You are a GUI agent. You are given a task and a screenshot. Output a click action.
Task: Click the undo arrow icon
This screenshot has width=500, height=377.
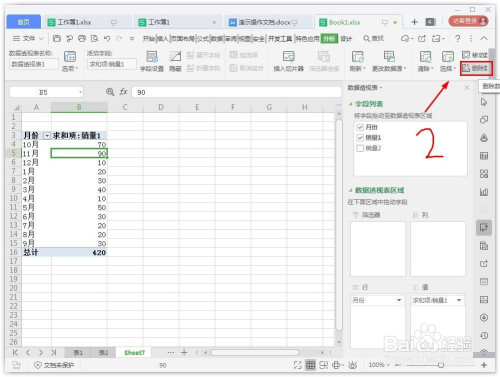[107, 39]
